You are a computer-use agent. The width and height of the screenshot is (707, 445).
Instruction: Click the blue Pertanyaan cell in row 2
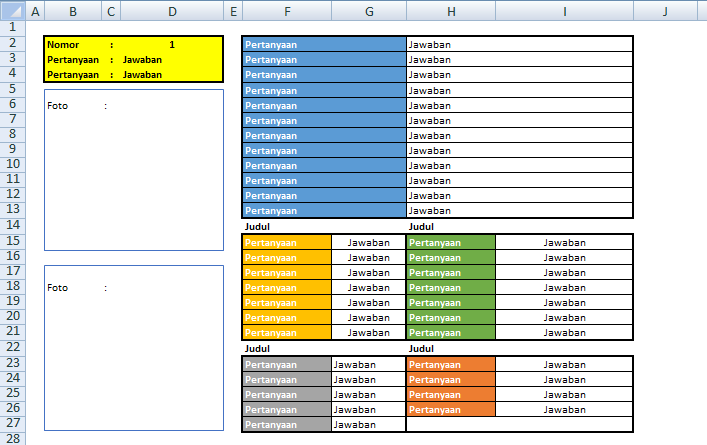pos(324,44)
